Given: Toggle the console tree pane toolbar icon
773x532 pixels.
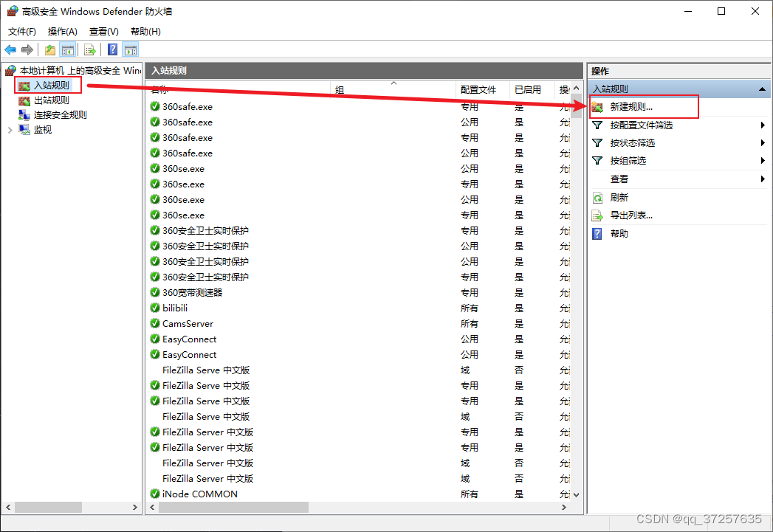Looking at the screenshot, I should (x=67, y=49).
